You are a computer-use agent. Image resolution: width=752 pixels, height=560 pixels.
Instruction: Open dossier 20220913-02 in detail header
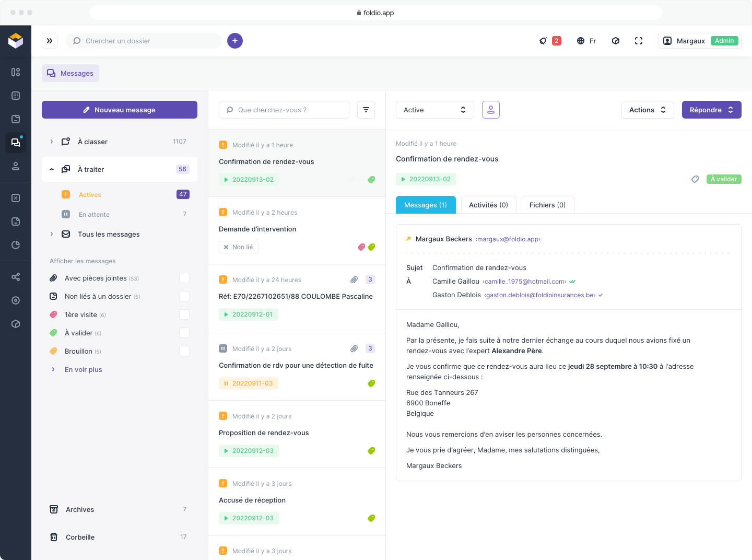pyautogui.click(x=426, y=179)
